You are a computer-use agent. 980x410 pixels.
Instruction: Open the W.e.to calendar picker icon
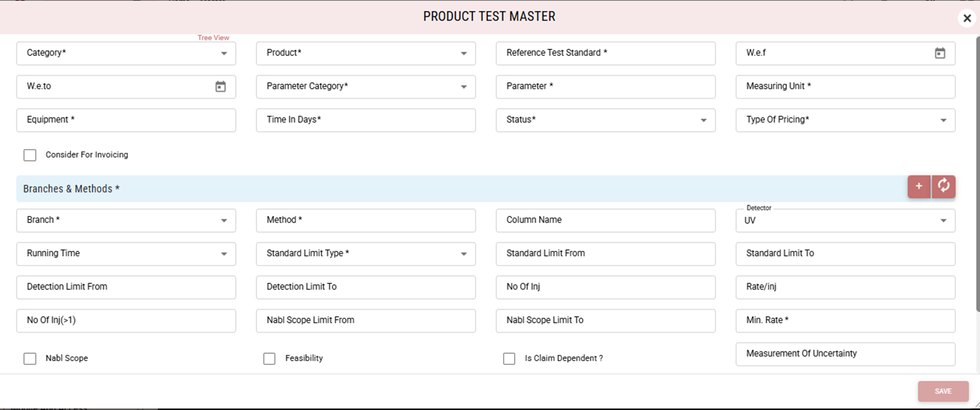(220, 87)
